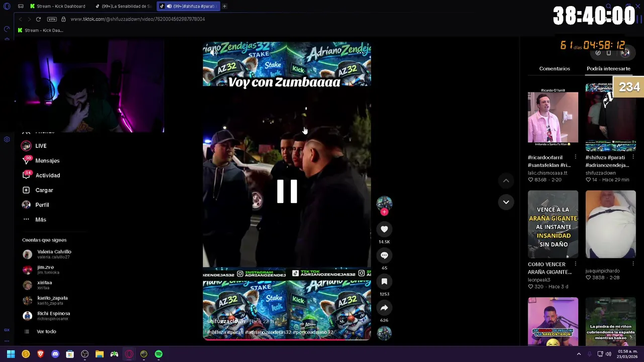Screen dimensions: 644x362
Task: Go to next video with down chevron
Action: [506, 202]
